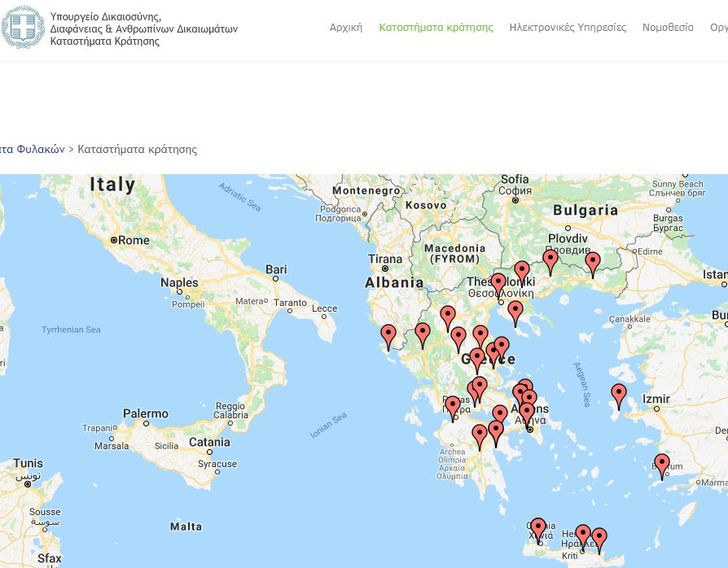Click the pin nearest the Archea Olimpia label
728x568 pixels.
480,436
